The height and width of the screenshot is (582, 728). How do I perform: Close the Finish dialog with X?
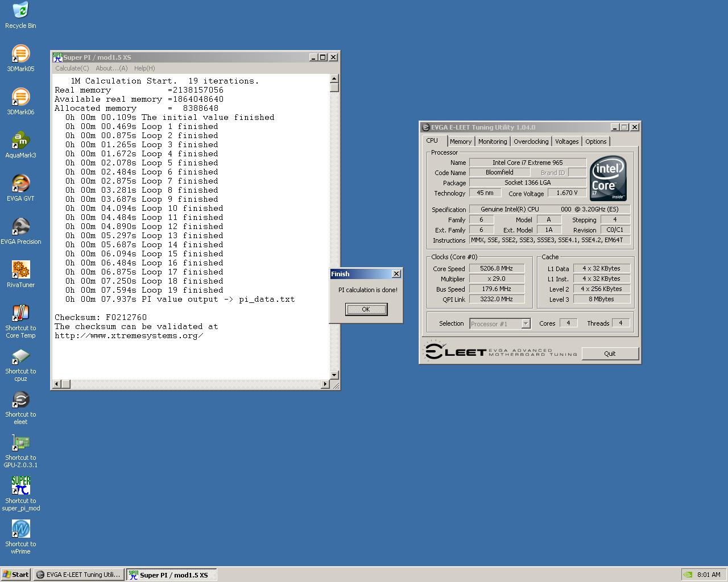tap(396, 274)
